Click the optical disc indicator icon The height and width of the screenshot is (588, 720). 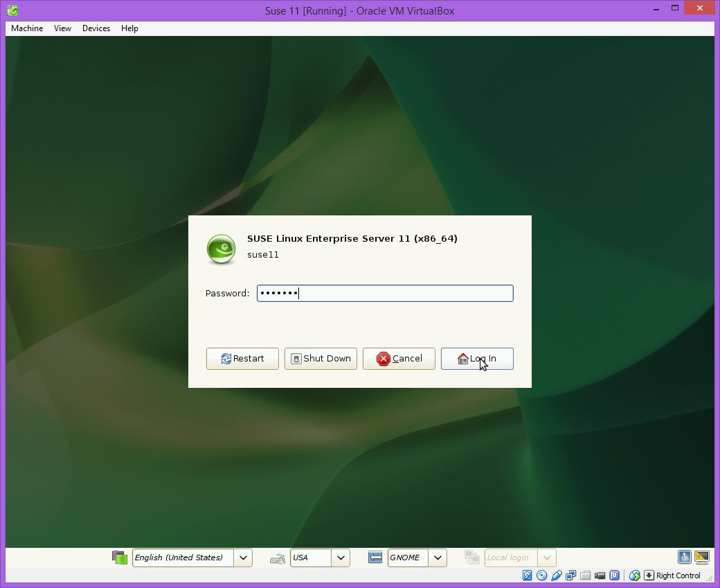point(542,575)
